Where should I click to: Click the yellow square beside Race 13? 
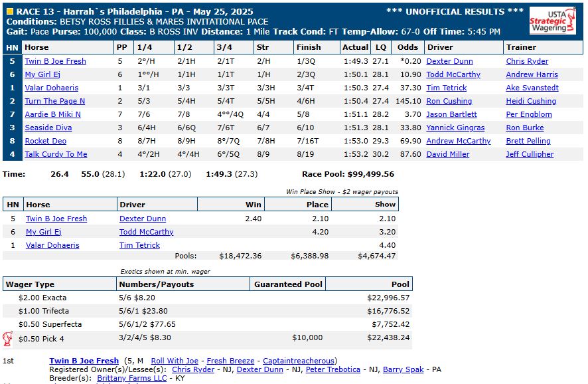tap(9, 11)
